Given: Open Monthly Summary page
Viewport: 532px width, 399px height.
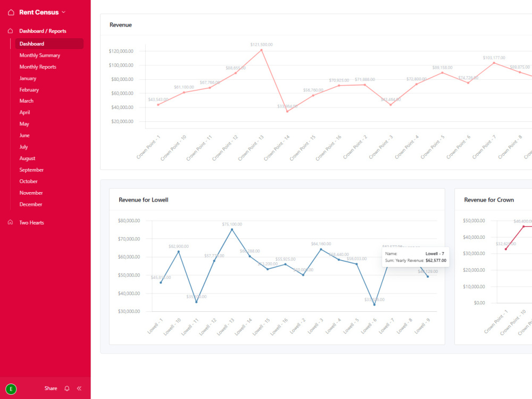Looking at the screenshot, I should tap(40, 55).
